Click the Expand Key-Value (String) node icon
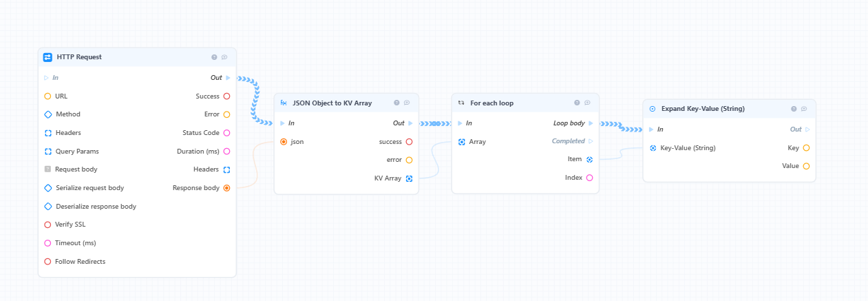The image size is (868, 301). tap(653, 109)
